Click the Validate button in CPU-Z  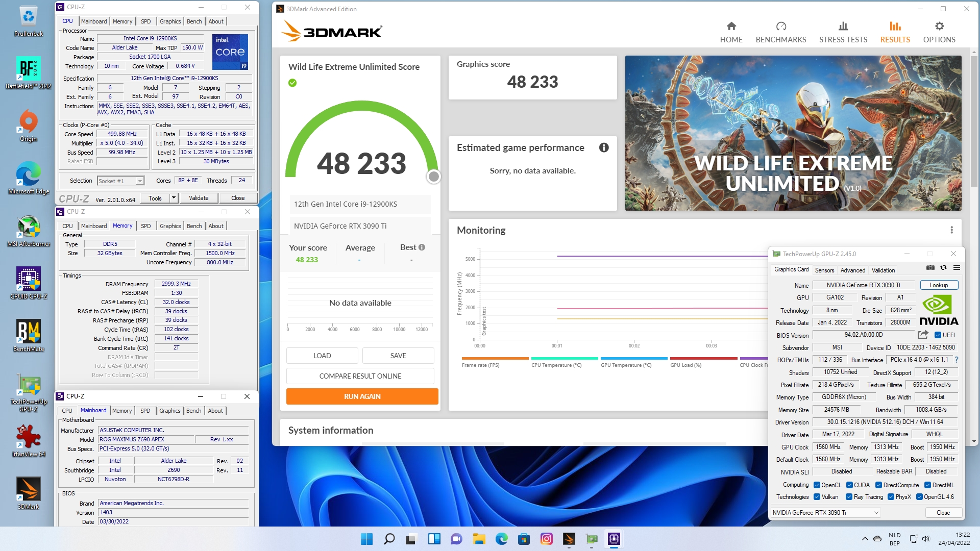click(199, 198)
